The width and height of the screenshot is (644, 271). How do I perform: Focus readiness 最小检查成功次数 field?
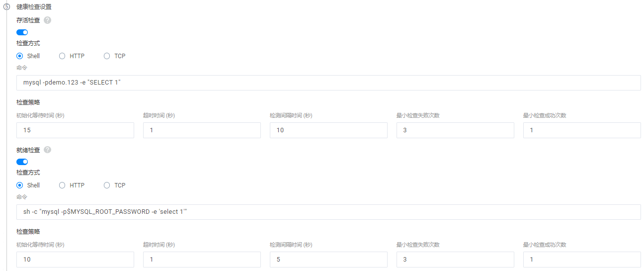[582, 260]
